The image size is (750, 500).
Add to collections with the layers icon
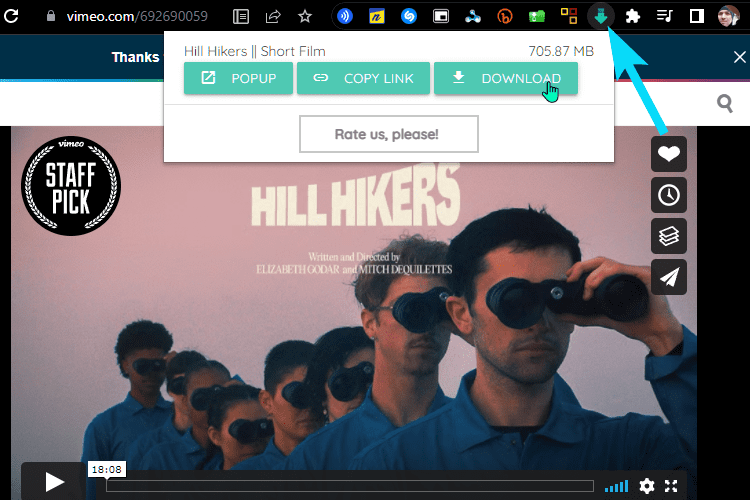[x=669, y=236]
